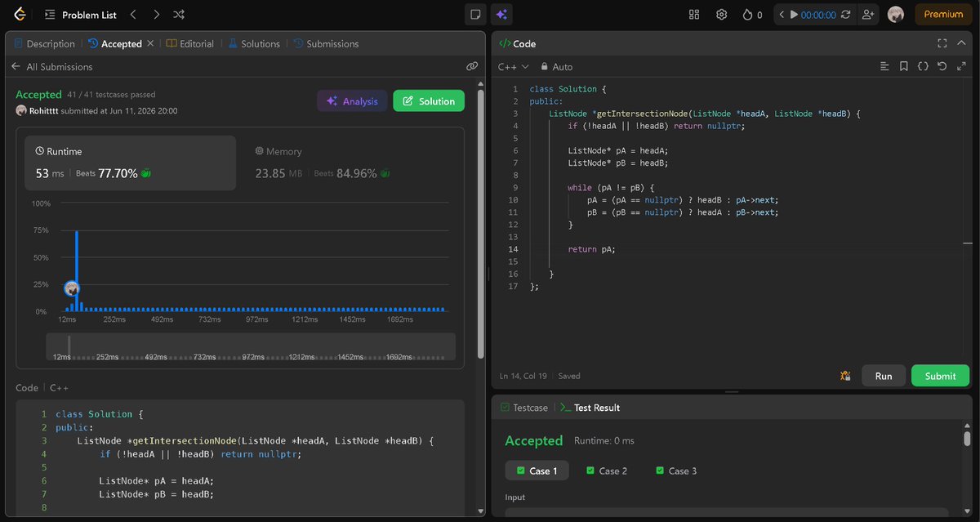This screenshot has height=522, width=980.
Task: Switch to the Description tab
Action: pos(44,44)
